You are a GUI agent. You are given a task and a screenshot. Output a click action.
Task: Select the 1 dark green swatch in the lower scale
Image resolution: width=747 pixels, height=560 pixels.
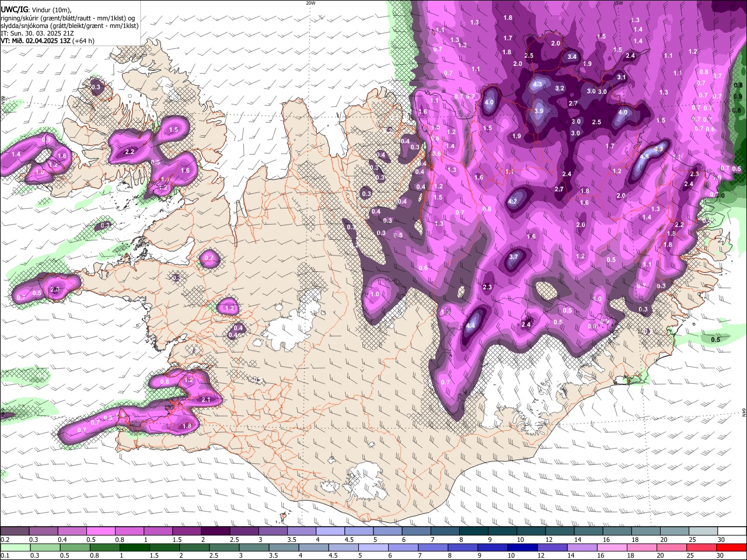135,547
